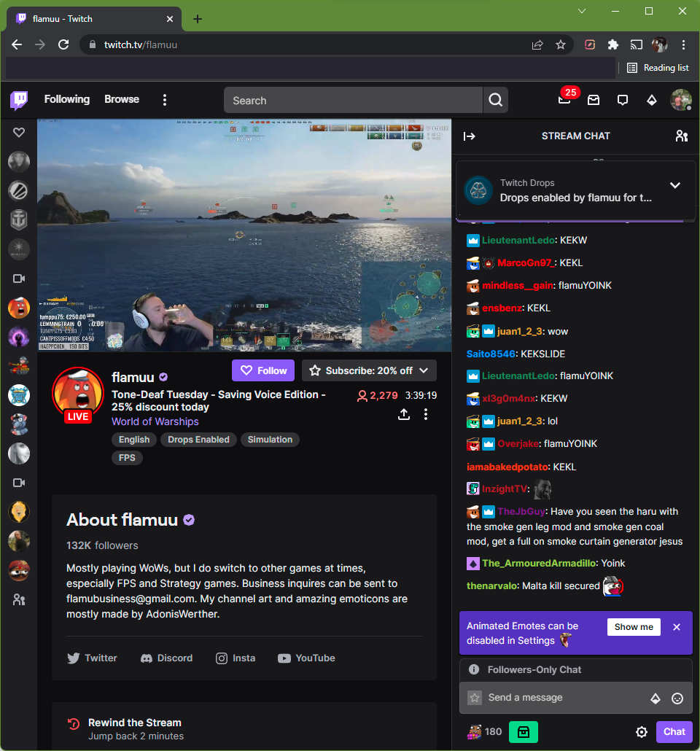Click the Followers-Only Chat info icon
Image resolution: width=700 pixels, height=751 pixels.
tap(474, 669)
